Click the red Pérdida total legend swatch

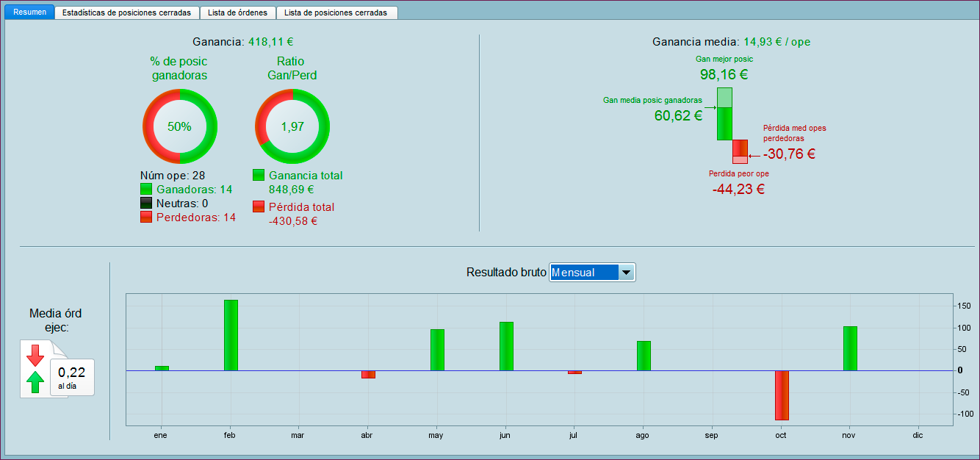tap(259, 206)
